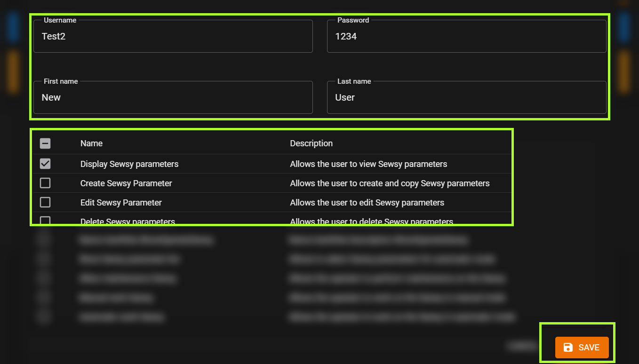
Task: Click the floppy disk icon on Save
Action: (568, 348)
